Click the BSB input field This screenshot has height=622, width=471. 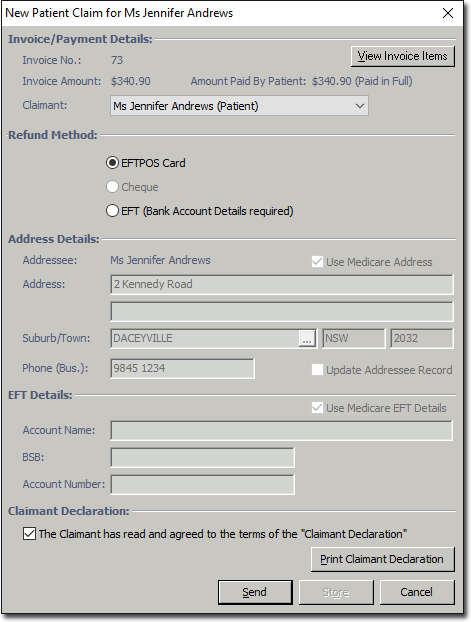tap(202, 457)
